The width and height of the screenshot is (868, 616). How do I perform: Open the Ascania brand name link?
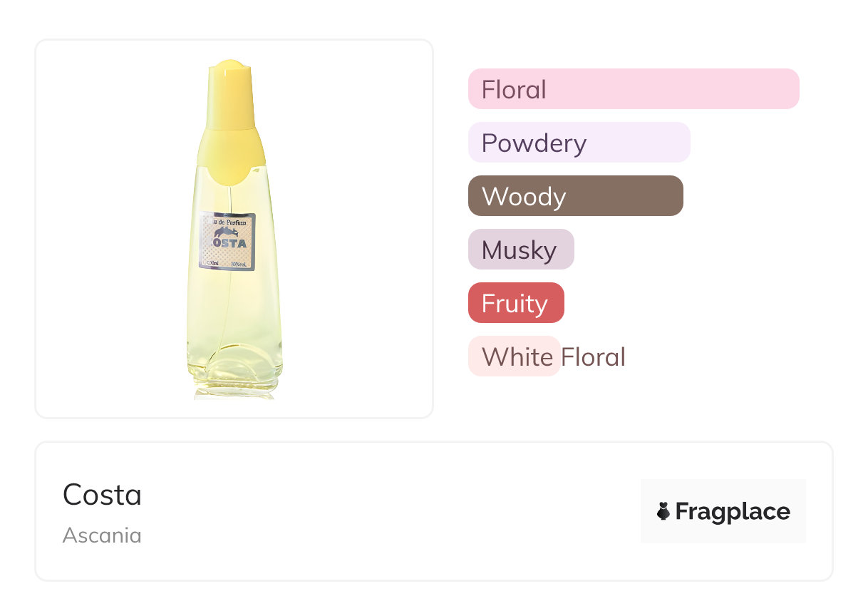pos(102,535)
